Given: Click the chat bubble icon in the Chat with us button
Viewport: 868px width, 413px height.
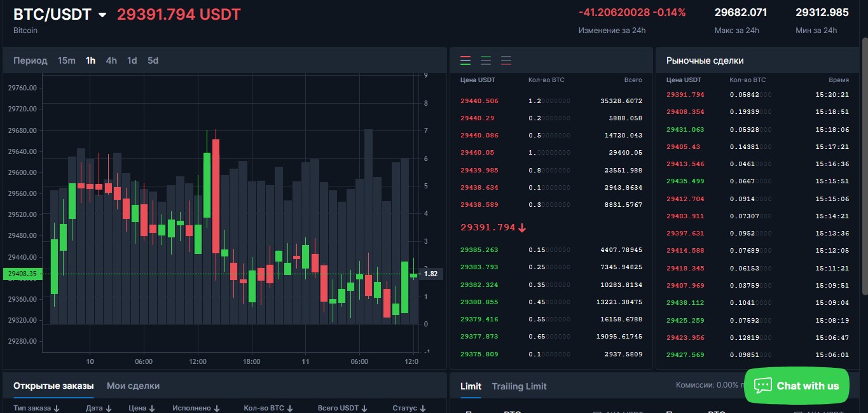Looking at the screenshot, I should pyautogui.click(x=762, y=386).
